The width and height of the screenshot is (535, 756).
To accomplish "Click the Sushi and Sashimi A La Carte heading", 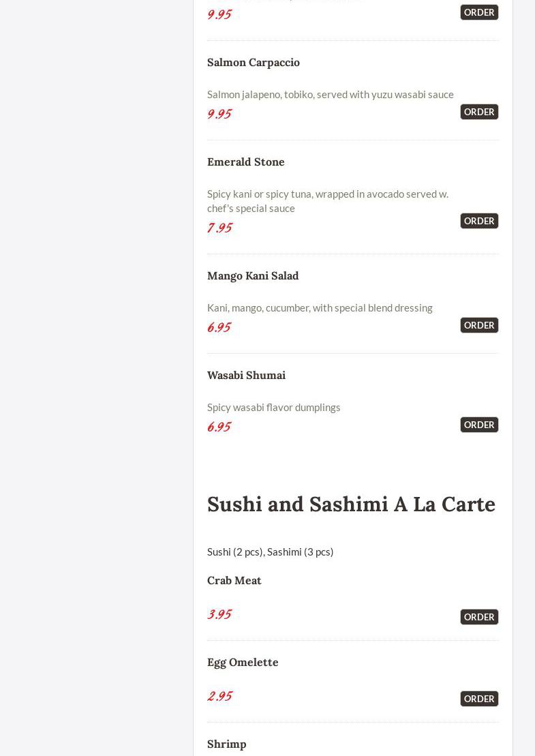I will pos(351,504).
